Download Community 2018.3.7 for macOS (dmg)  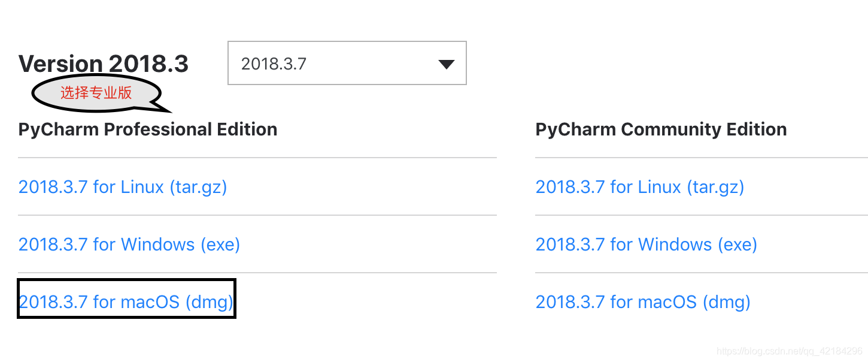[x=642, y=301]
